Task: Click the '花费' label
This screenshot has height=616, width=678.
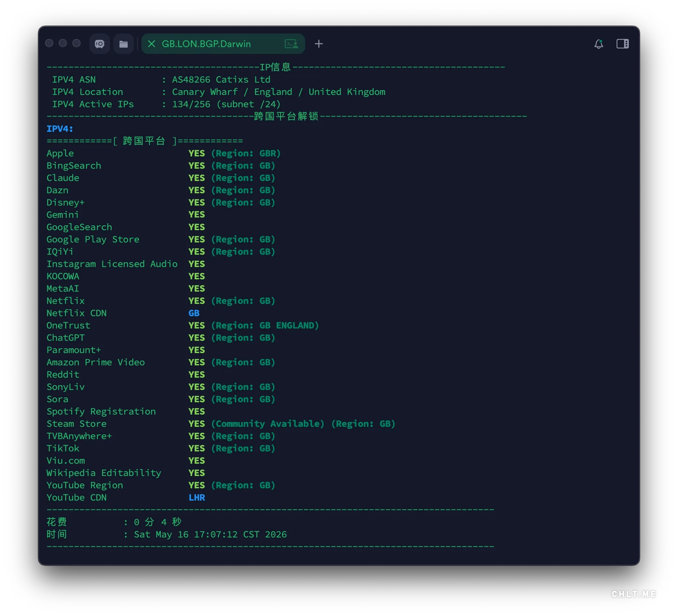Action: (x=57, y=522)
